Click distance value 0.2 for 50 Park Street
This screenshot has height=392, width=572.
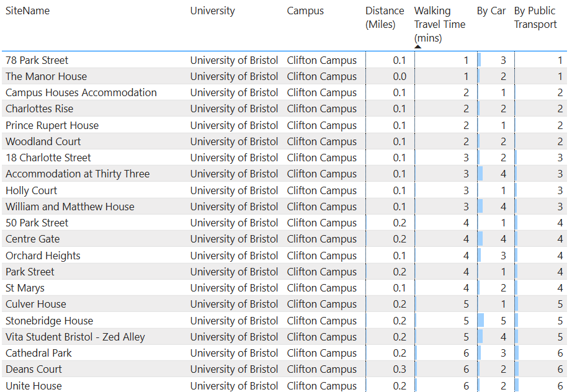click(400, 223)
